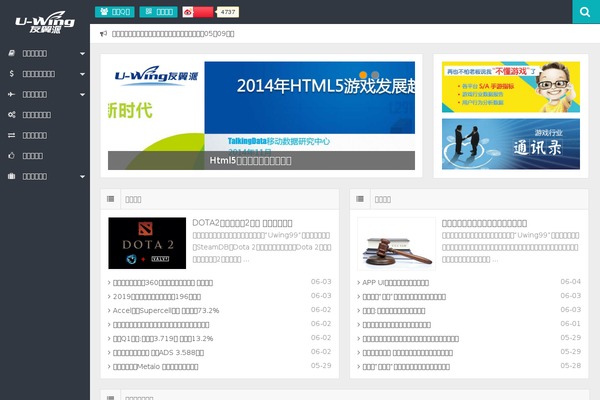Viewport: 600px width, 400px height.
Task: Click the Weibo eye icon badge
Action: 190,12
